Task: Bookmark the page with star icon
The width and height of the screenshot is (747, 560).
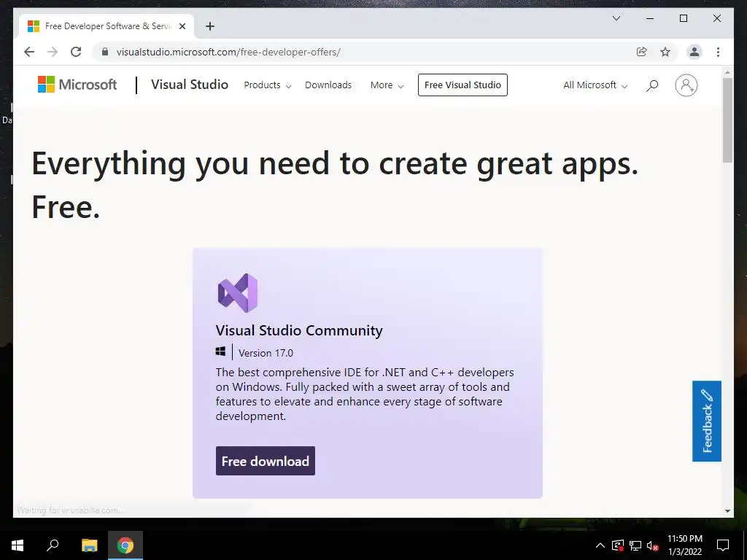Action: (x=665, y=52)
